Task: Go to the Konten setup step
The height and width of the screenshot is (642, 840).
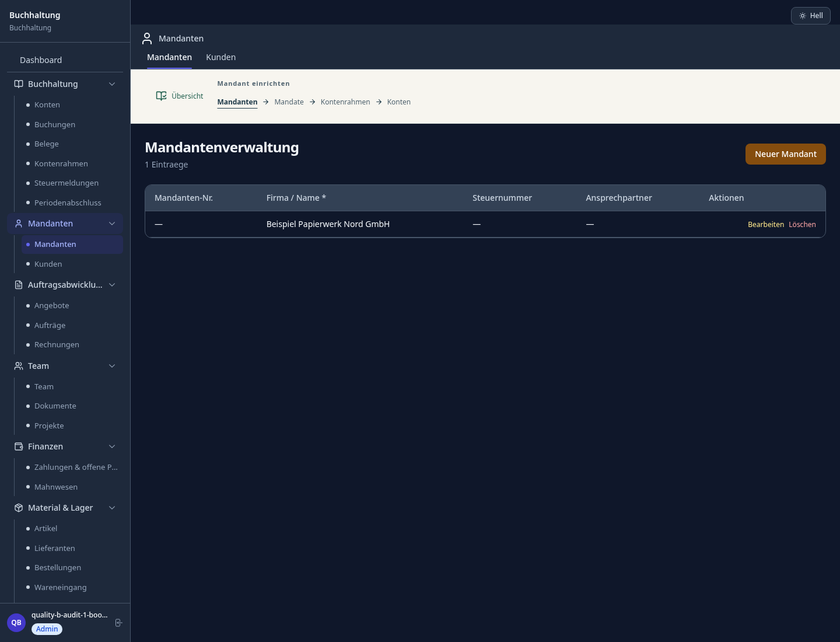Action: (x=399, y=102)
